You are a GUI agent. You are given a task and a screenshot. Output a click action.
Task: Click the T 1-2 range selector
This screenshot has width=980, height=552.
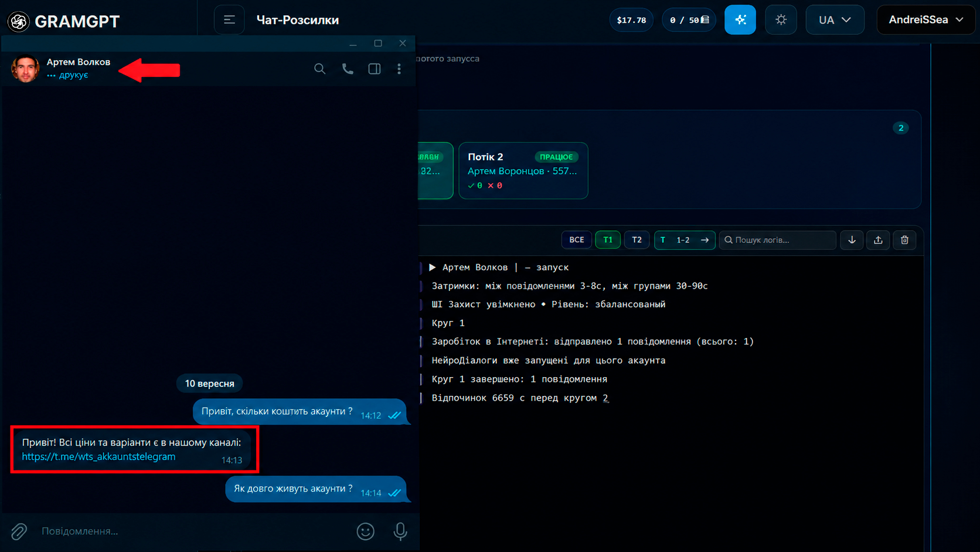[685, 240]
